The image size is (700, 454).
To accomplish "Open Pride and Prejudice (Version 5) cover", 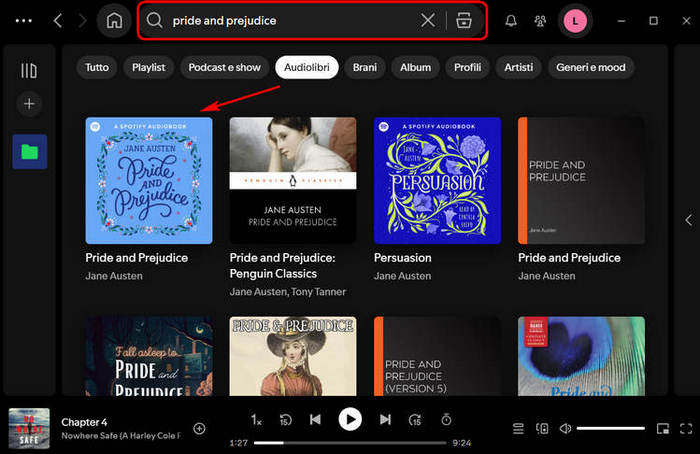I will [x=438, y=356].
